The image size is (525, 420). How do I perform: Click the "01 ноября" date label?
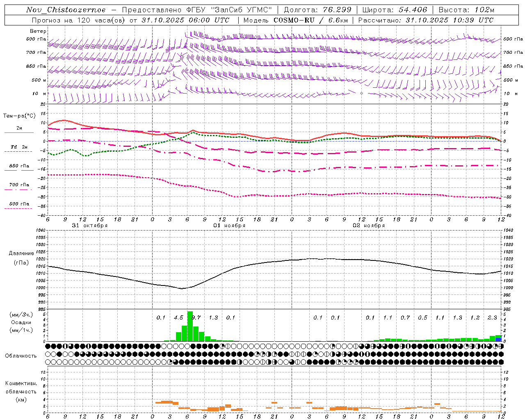pos(229,226)
